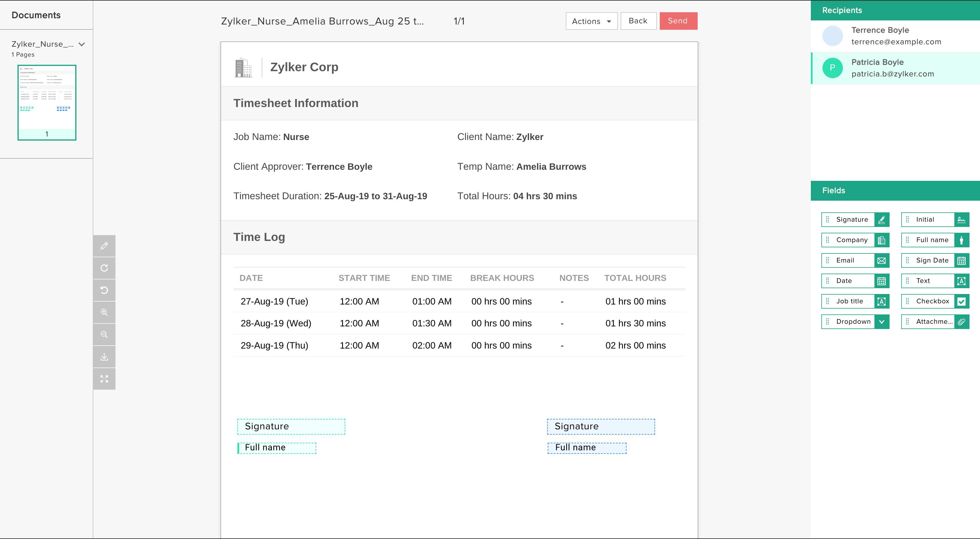Click the Zylker Corp building logo

tap(243, 68)
